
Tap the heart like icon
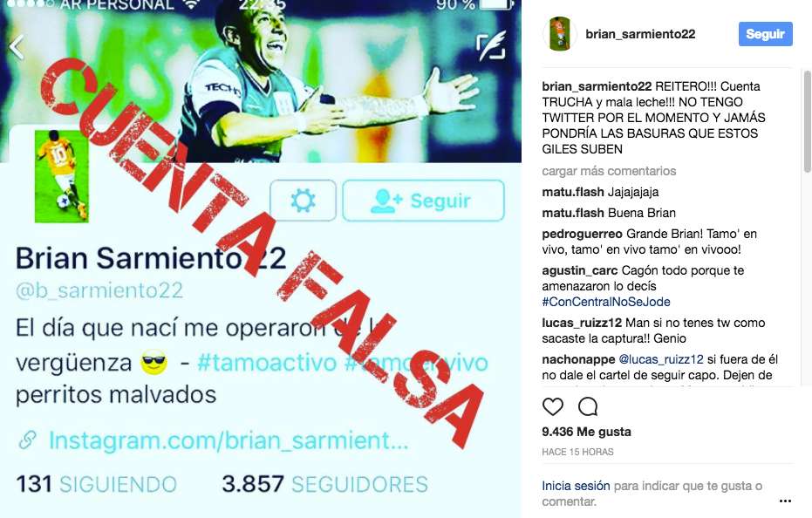click(x=553, y=406)
